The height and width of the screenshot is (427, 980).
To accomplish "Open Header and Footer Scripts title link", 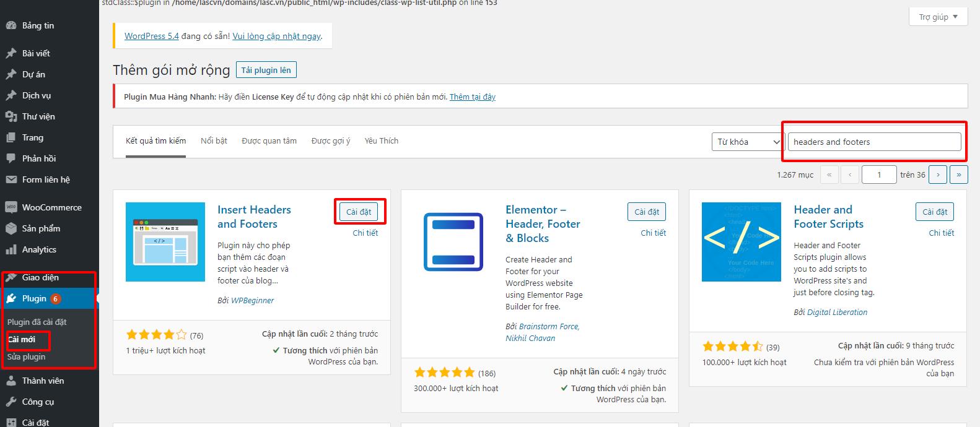I will [x=828, y=217].
